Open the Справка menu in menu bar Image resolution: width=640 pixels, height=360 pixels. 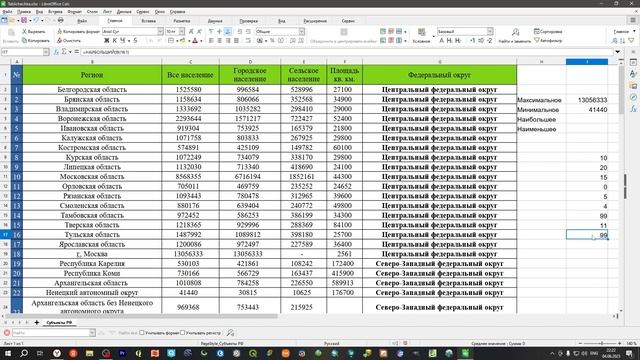178,11
